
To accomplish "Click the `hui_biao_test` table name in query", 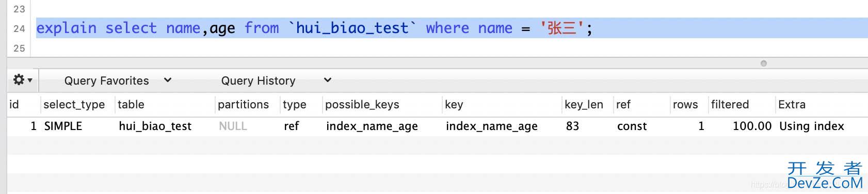I will (x=352, y=28).
